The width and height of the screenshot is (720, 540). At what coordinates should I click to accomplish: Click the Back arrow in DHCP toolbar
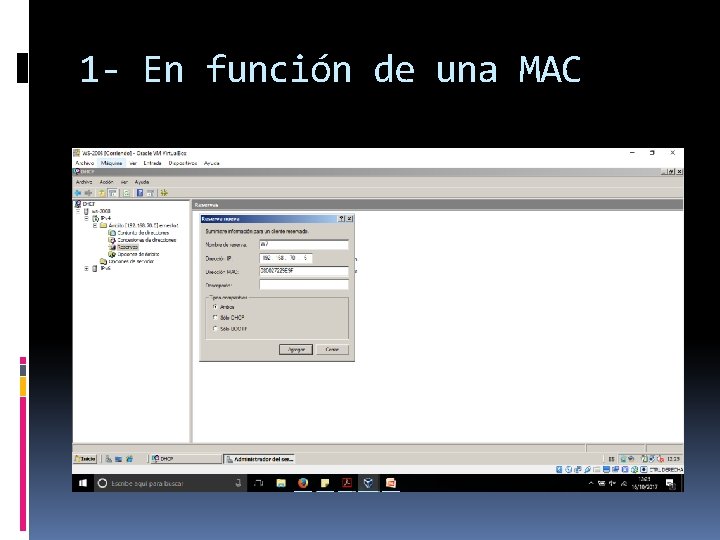(x=78, y=193)
